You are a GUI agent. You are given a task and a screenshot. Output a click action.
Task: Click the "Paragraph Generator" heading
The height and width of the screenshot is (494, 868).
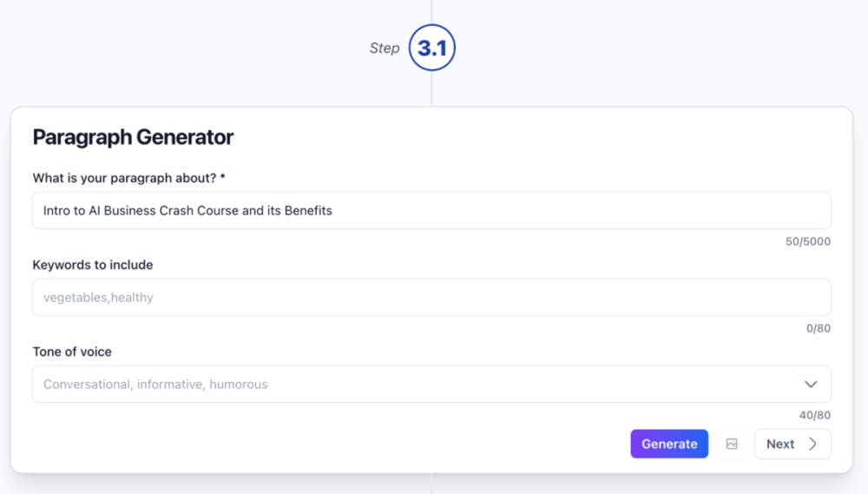(133, 137)
